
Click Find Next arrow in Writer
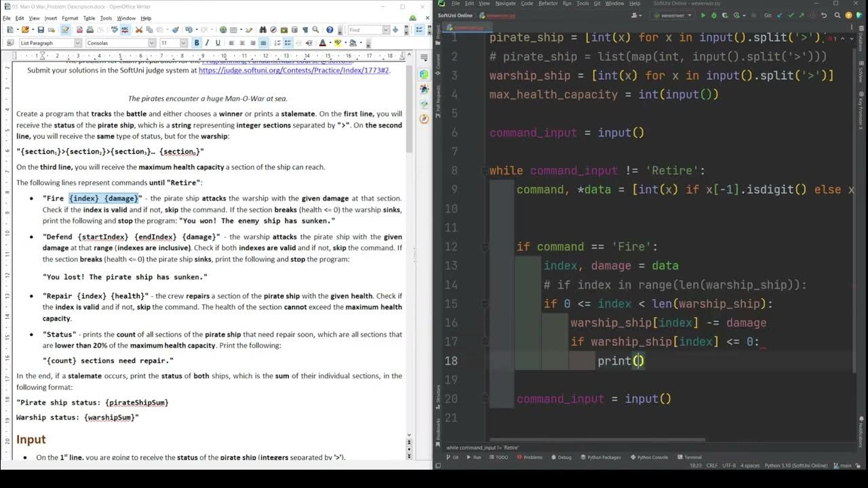(x=395, y=30)
